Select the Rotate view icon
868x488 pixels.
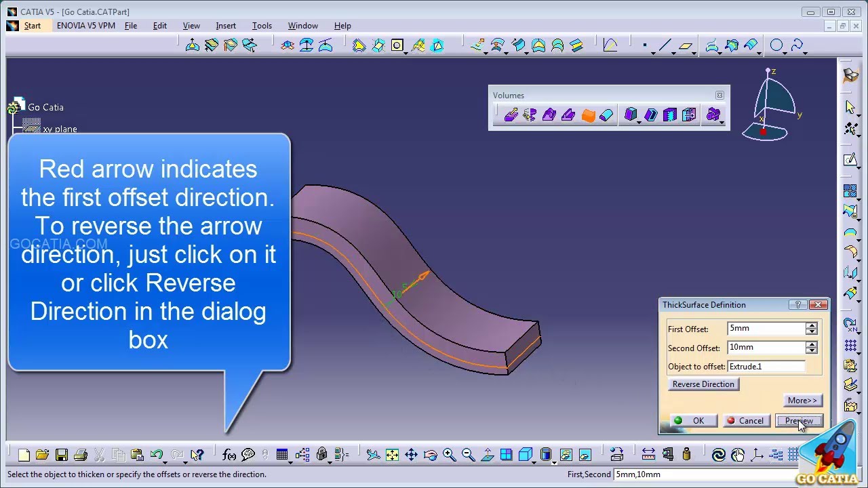click(430, 455)
